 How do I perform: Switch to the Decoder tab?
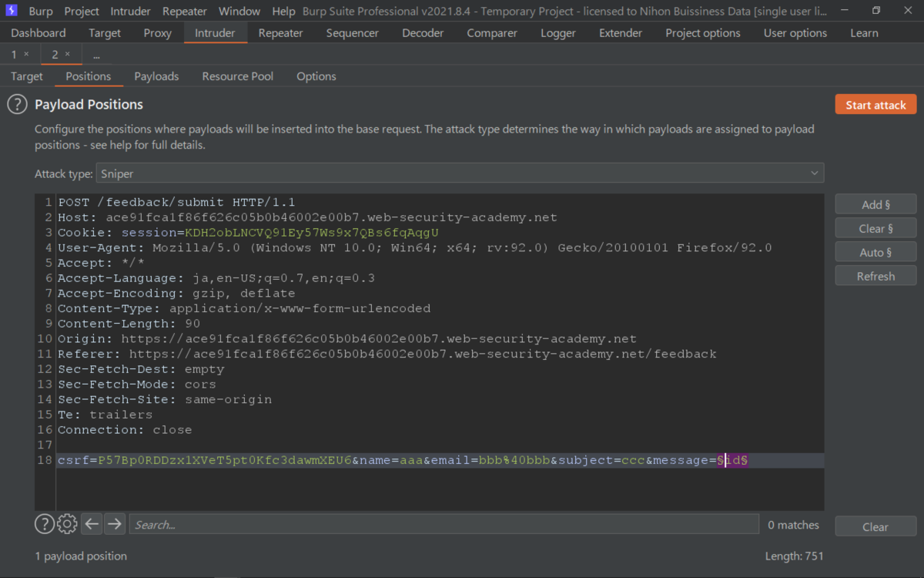[423, 33]
